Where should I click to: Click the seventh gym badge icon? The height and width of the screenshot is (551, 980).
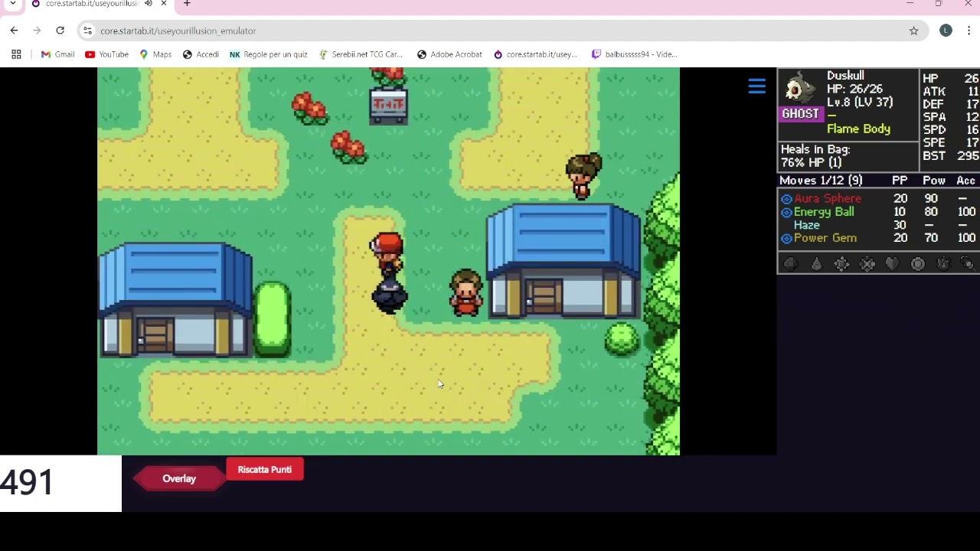click(x=942, y=264)
